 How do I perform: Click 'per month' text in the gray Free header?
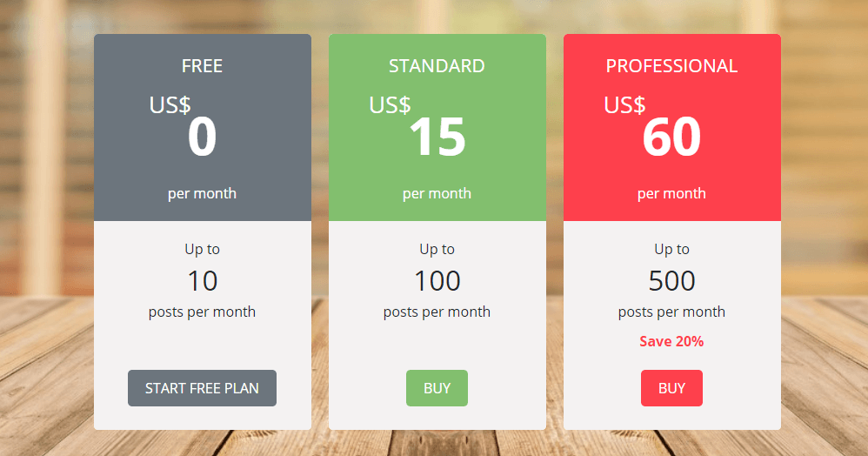[x=202, y=193]
